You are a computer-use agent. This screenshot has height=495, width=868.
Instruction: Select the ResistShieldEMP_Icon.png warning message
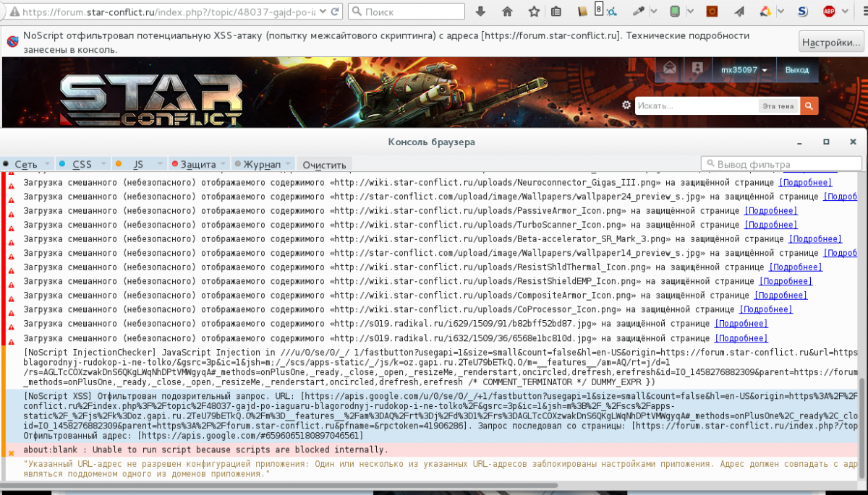(x=431, y=281)
